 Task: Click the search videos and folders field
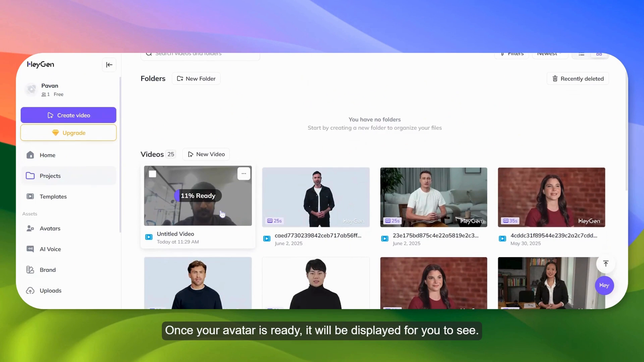[x=200, y=54]
